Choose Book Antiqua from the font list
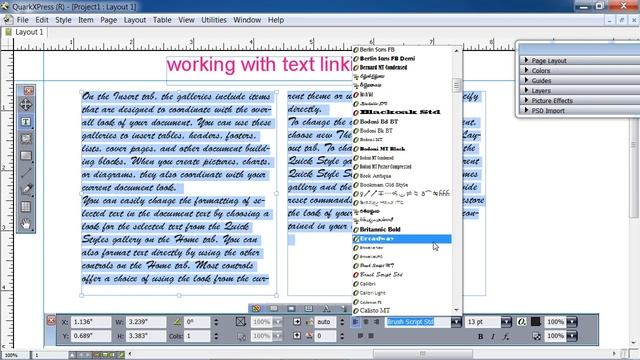This screenshot has width=640, height=360. (402, 176)
